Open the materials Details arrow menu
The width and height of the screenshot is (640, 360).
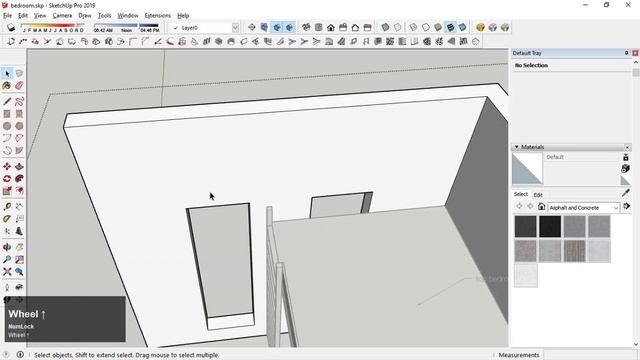[x=627, y=207]
